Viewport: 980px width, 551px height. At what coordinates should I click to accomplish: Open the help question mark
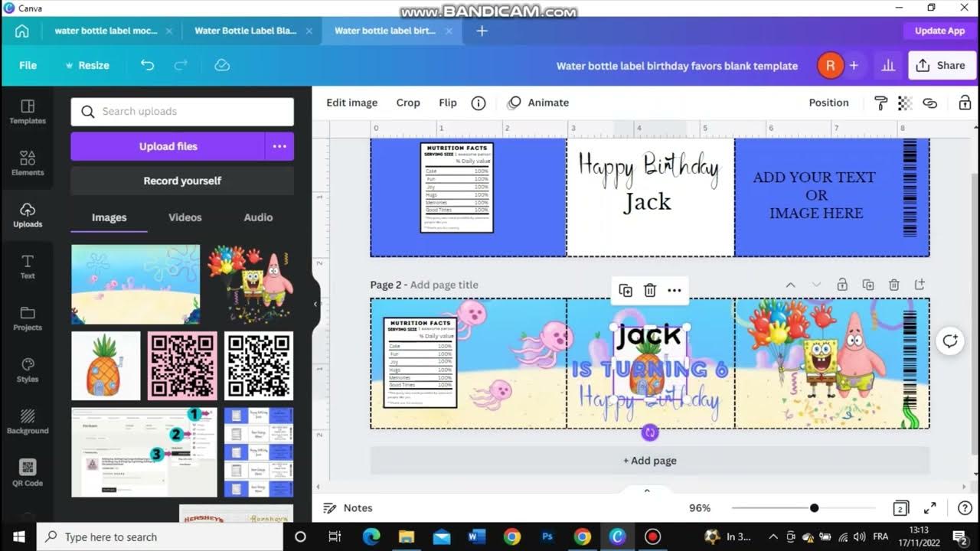tap(965, 508)
